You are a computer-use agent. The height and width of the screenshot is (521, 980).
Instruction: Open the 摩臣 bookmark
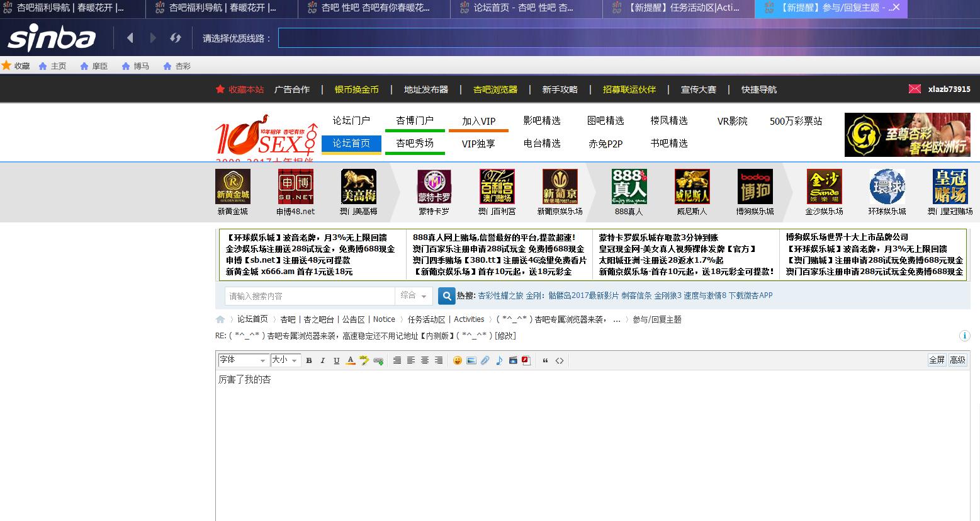coord(94,66)
